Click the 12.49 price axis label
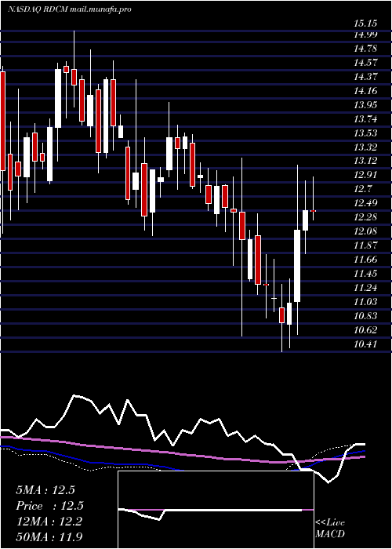The height and width of the screenshot is (549, 392). [365, 203]
